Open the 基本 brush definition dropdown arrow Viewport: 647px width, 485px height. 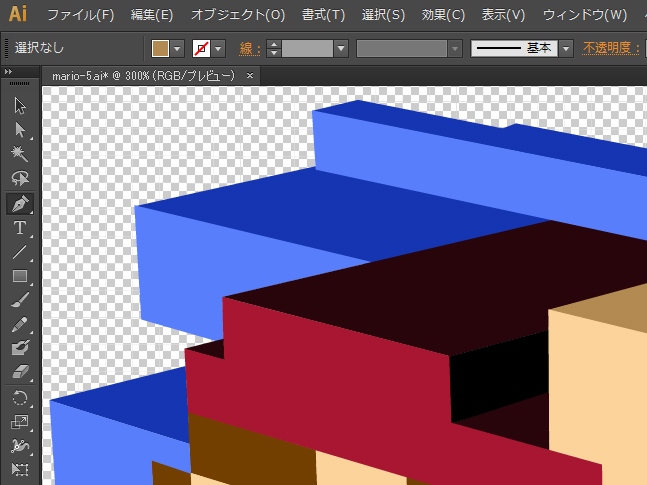tap(566, 48)
